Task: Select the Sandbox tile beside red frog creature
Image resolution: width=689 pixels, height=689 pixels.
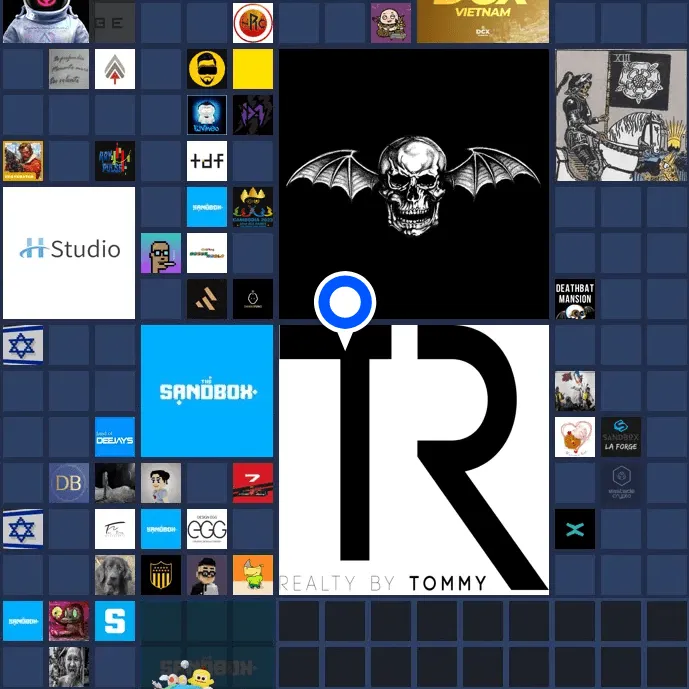Action: pos(23,621)
